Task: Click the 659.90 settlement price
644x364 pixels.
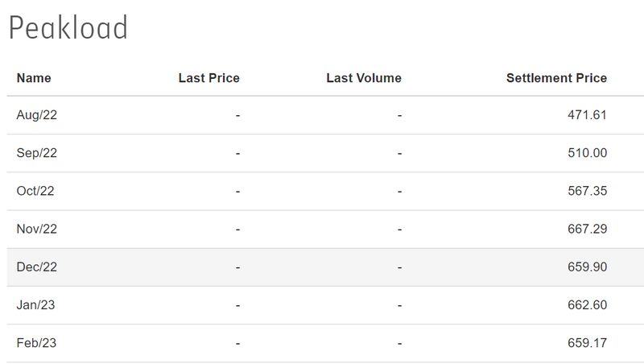Action: click(x=587, y=267)
